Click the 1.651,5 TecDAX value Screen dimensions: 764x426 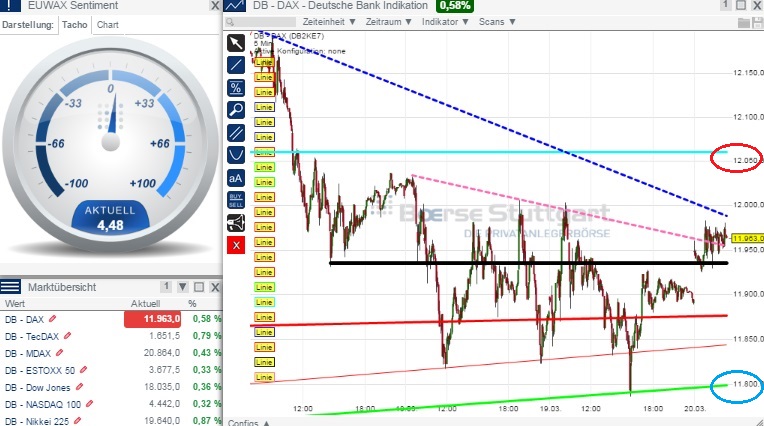[165, 336]
